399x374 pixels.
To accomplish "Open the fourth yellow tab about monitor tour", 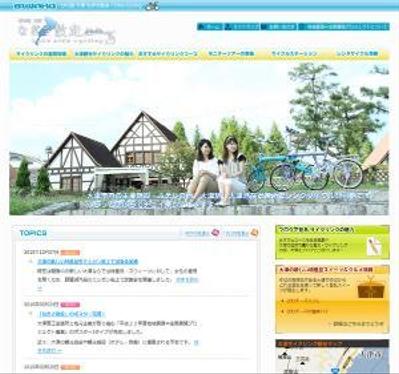I will (231, 54).
